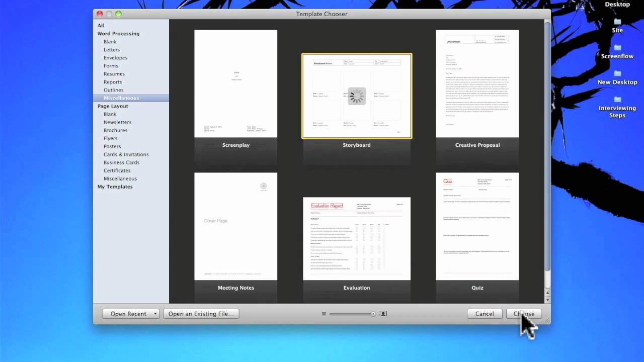644x362 pixels.
Task: Click the large thumbnail size icon
Action: 383,314
